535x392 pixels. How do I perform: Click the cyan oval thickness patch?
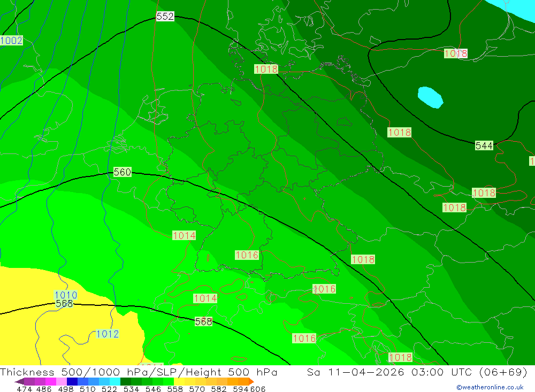(430, 97)
